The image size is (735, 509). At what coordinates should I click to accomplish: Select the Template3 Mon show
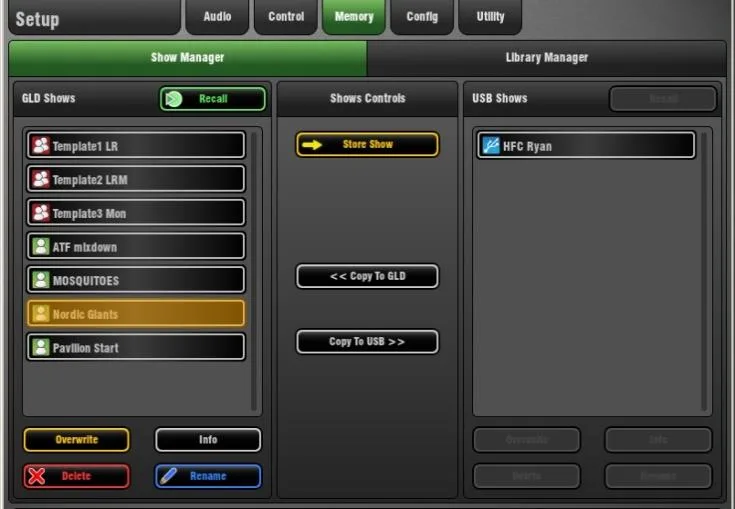(136, 213)
